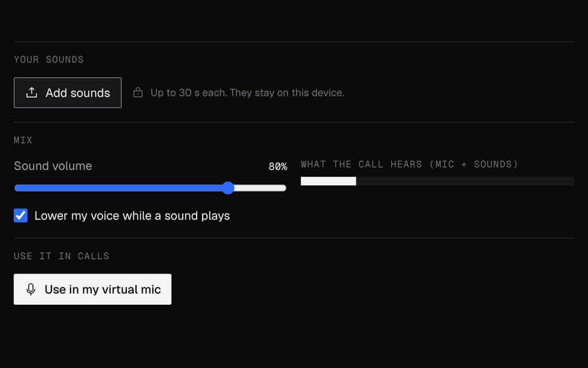This screenshot has height=368, width=588.
Task: Click the microphone icon on the virtual mic button
Action: [x=31, y=289]
